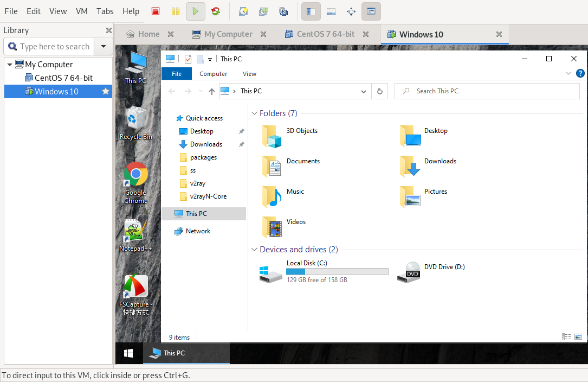
Task: Switch to the My Computer tab
Action: 222,34
